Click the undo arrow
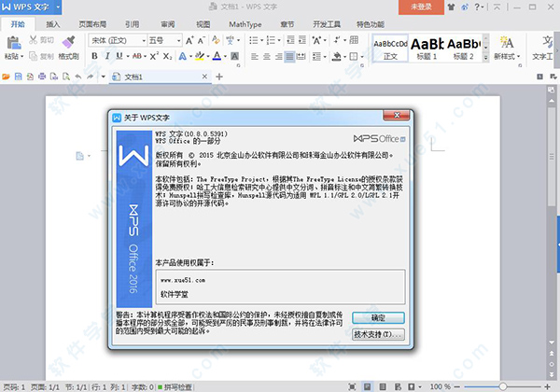 78,77
